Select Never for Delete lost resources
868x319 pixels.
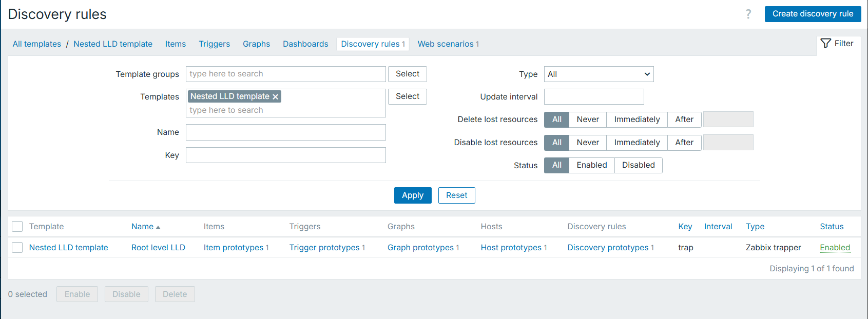pyautogui.click(x=587, y=119)
